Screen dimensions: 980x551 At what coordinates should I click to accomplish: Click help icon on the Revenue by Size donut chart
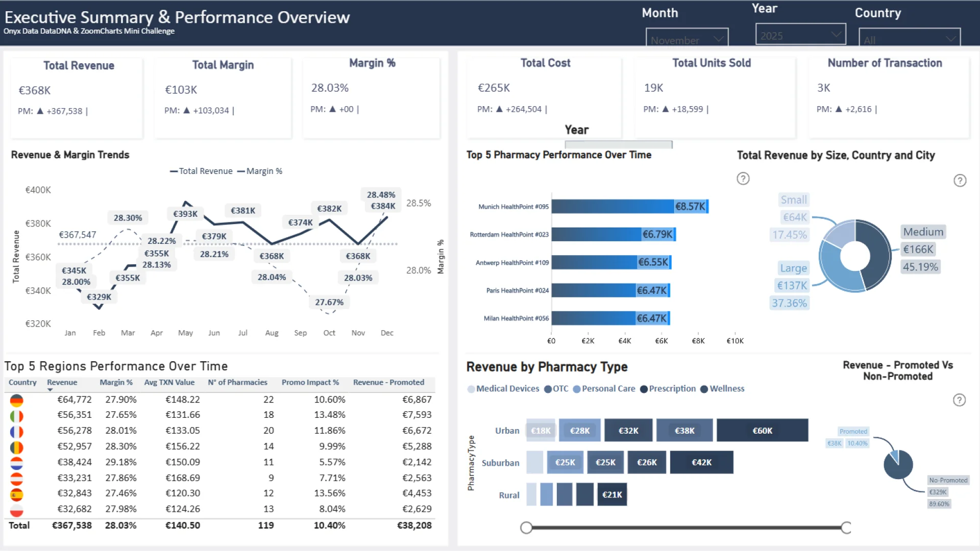960,181
